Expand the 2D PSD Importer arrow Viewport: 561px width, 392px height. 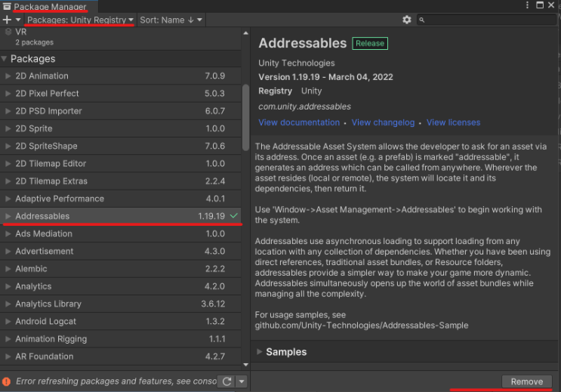(8, 111)
